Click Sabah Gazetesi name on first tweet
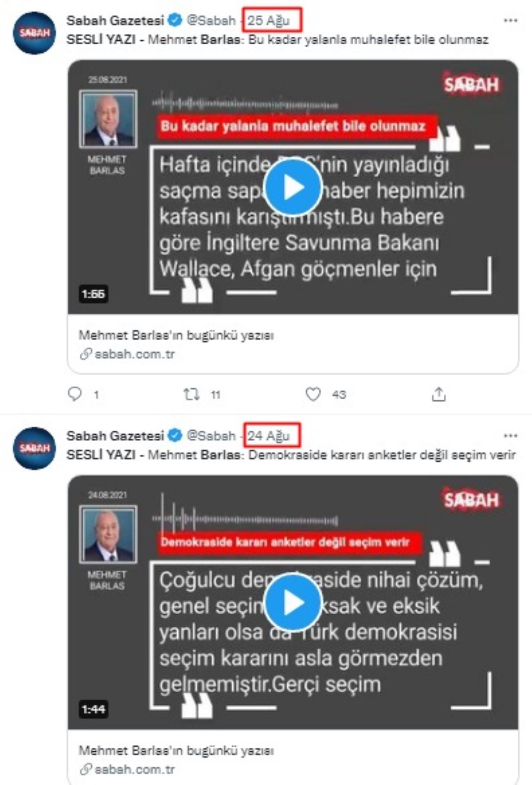532x785 pixels. click(x=115, y=20)
